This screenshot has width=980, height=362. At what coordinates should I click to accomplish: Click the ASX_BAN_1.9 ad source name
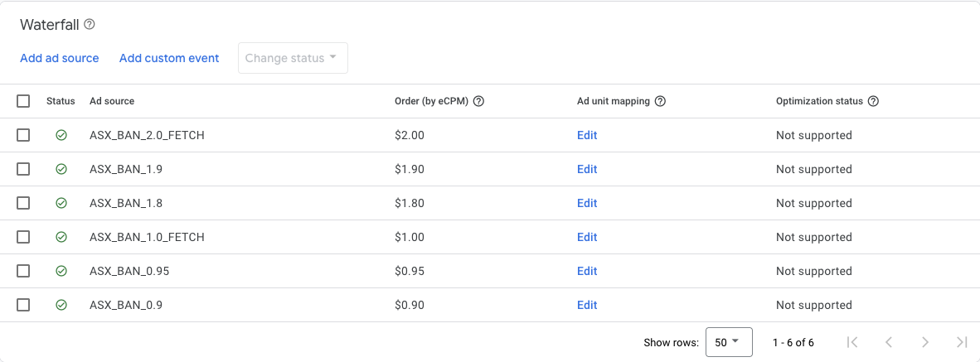coord(124,169)
